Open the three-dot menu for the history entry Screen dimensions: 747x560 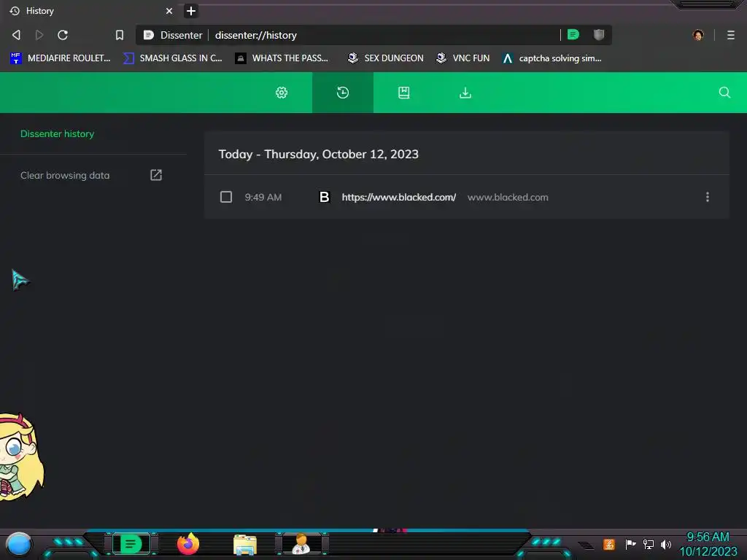(x=708, y=197)
